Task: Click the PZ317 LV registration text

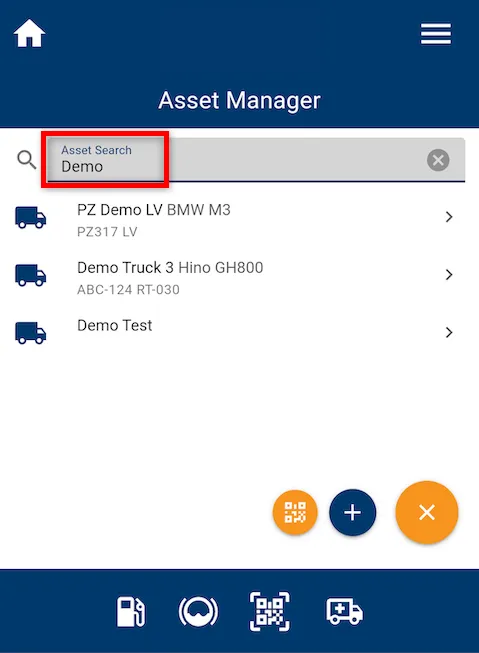Action: [x=107, y=232]
